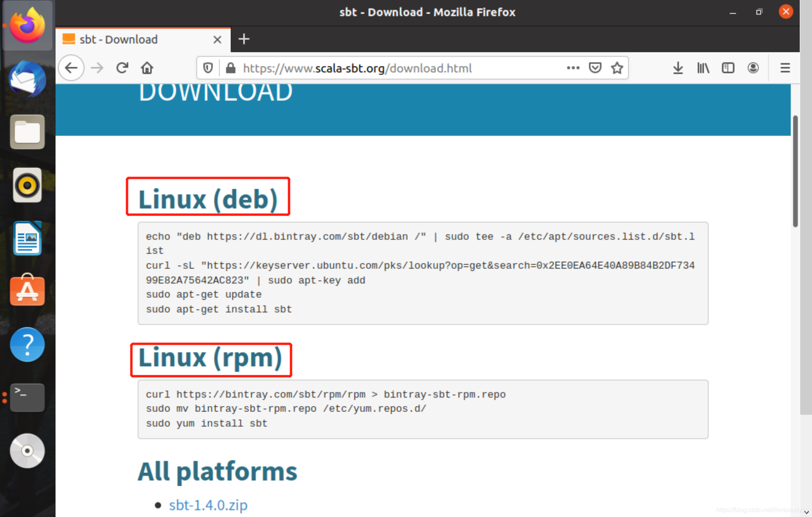Restore down the Firefox window
812x517 pixels.
[759, 12]
